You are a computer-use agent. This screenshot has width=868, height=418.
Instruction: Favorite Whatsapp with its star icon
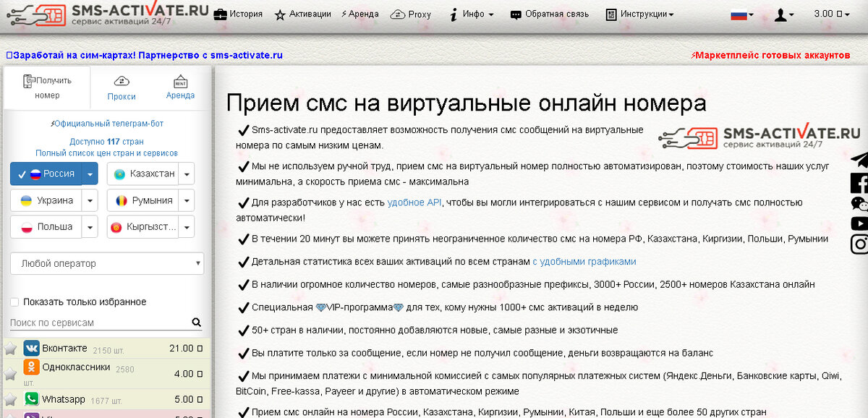tap(11, 399)
